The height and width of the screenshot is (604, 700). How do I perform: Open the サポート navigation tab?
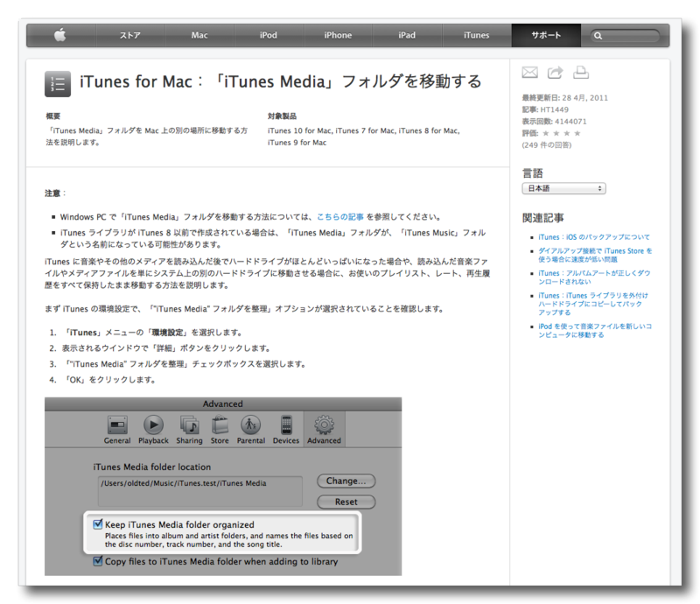pyautogui.click(x=546, y=35)
